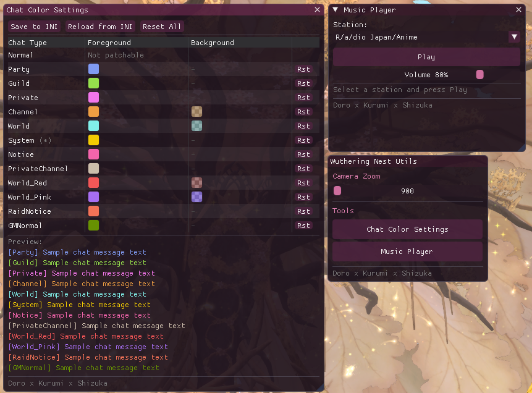532x393 pixels.
Task: Reset the Private chat color row
Action: tap(303, 98)
